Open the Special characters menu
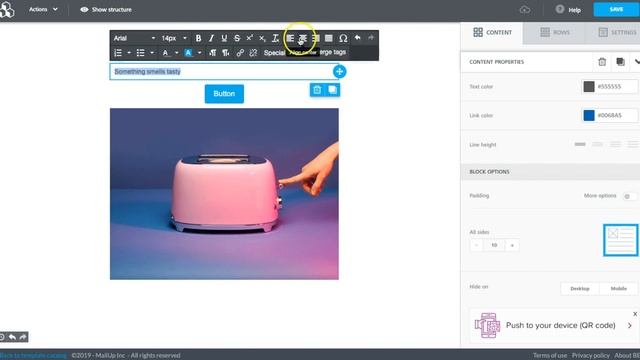640x360 pixels. 274,53
